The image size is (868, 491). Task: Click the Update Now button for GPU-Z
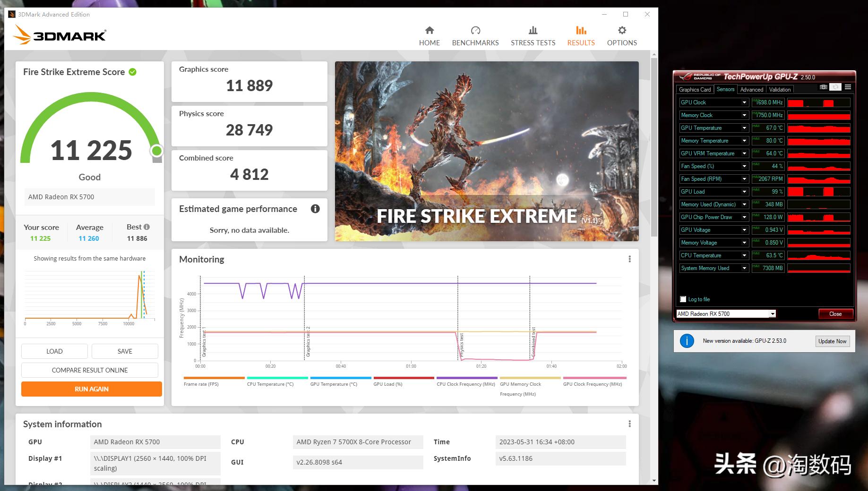click(832, 341)
